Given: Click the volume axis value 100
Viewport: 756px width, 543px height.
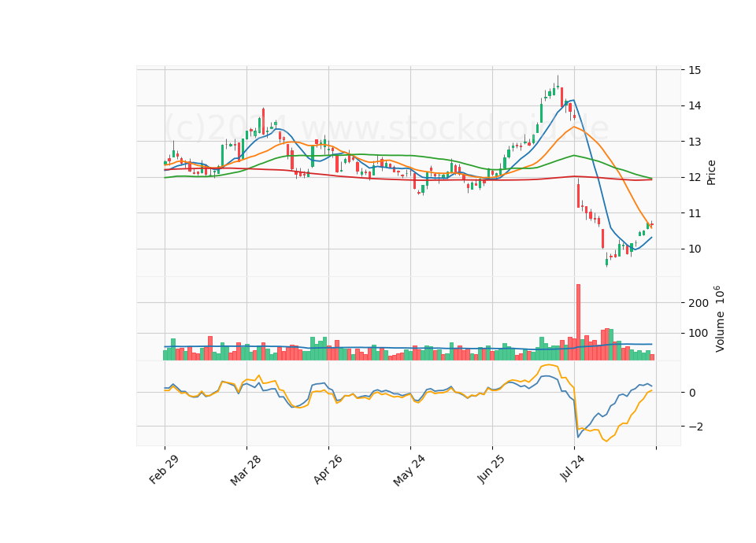Looking at the screenshot, I should pyautogui.click(x=699, y=334).
